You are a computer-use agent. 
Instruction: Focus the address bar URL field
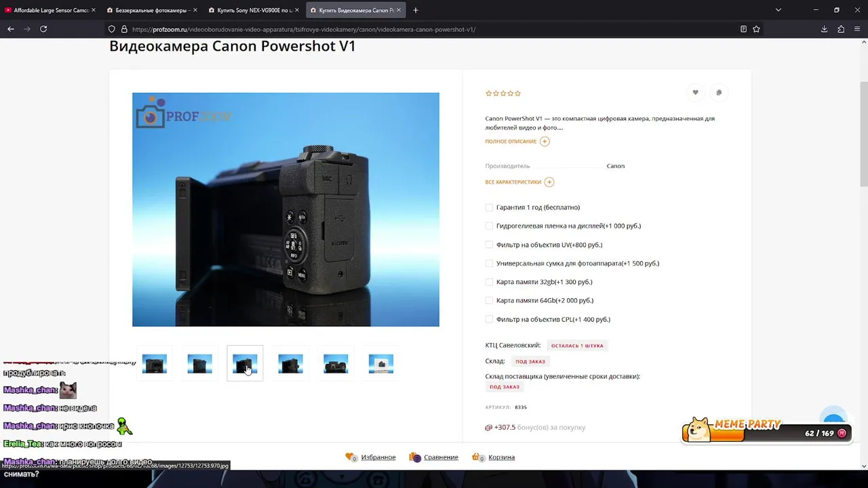(x=434, y=29)
